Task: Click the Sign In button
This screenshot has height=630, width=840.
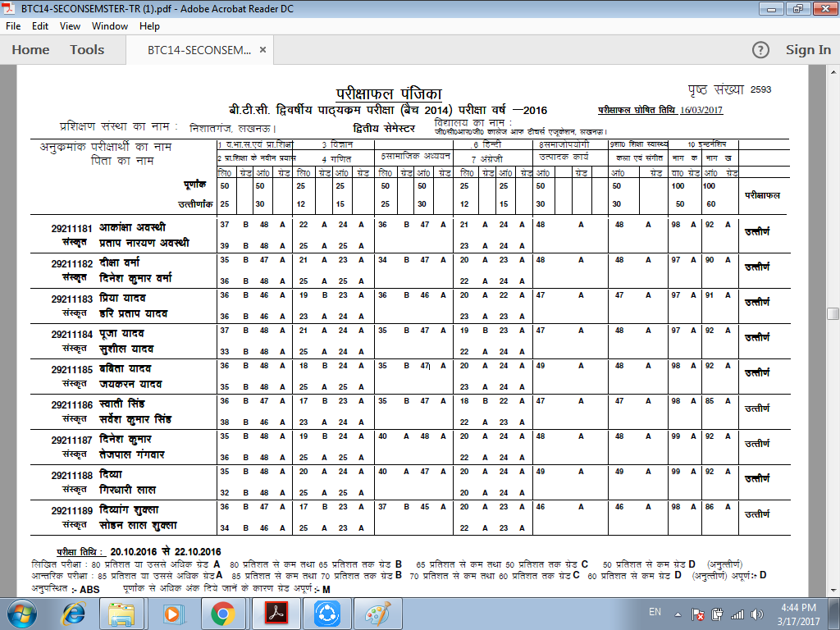Action: [808, 50]
